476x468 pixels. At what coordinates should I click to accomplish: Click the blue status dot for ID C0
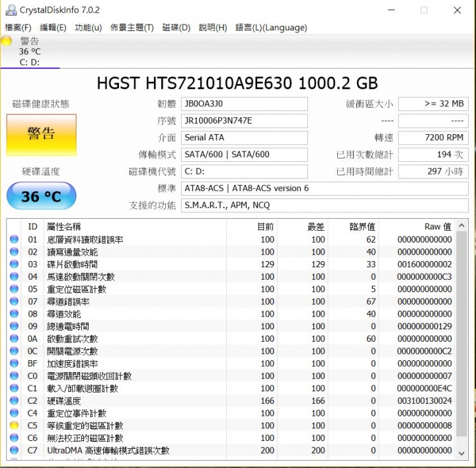[14, 375]
